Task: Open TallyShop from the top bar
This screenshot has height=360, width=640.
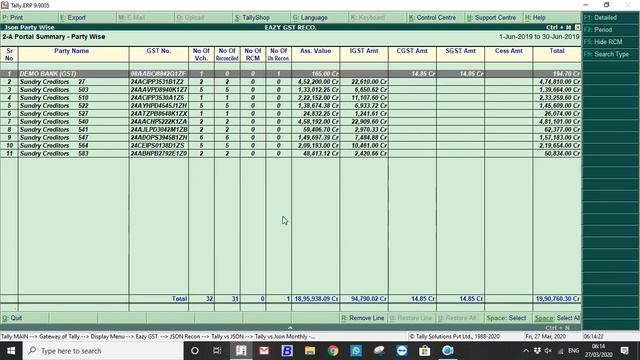Action: tap(252, 18)
